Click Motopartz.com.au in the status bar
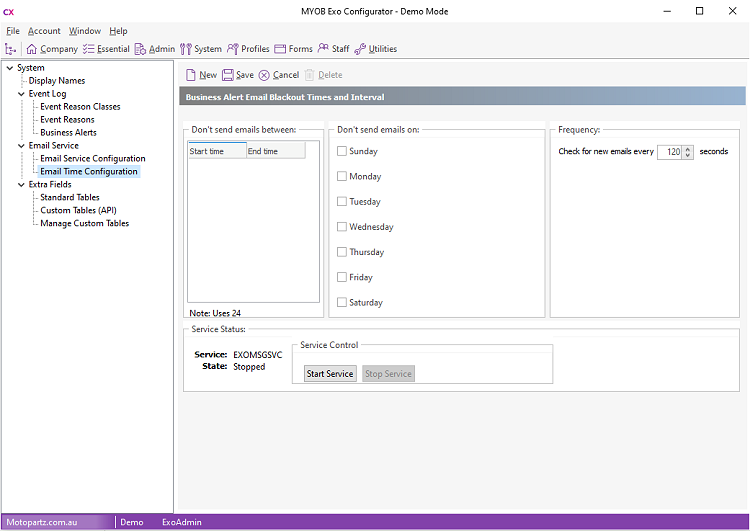 42,522
